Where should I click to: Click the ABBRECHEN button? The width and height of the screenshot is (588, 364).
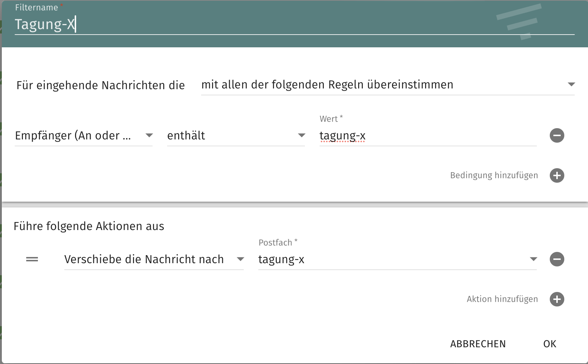(x=478, y=344)
